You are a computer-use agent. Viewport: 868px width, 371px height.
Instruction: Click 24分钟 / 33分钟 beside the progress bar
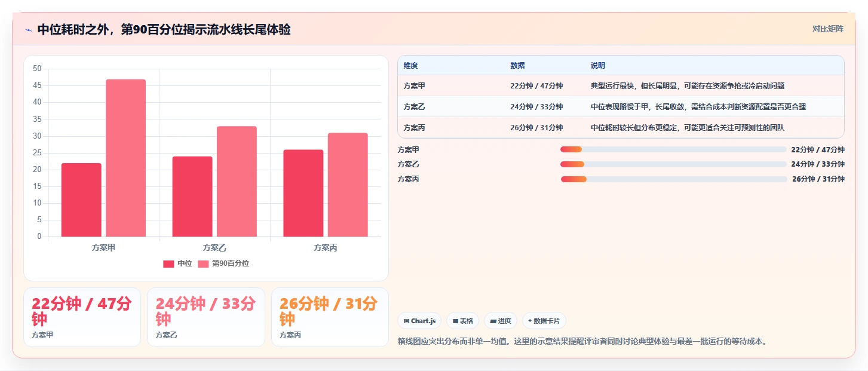tap(818, 164)
